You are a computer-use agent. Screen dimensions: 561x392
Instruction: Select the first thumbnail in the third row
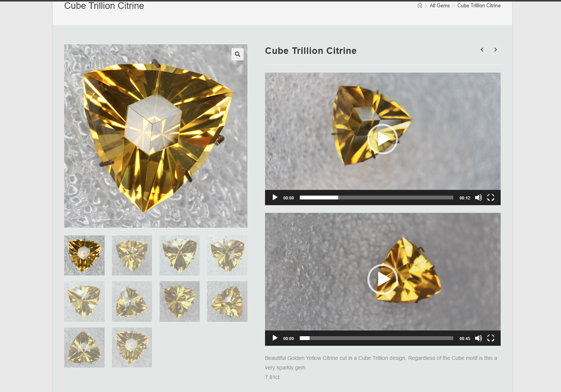point(84,347)
